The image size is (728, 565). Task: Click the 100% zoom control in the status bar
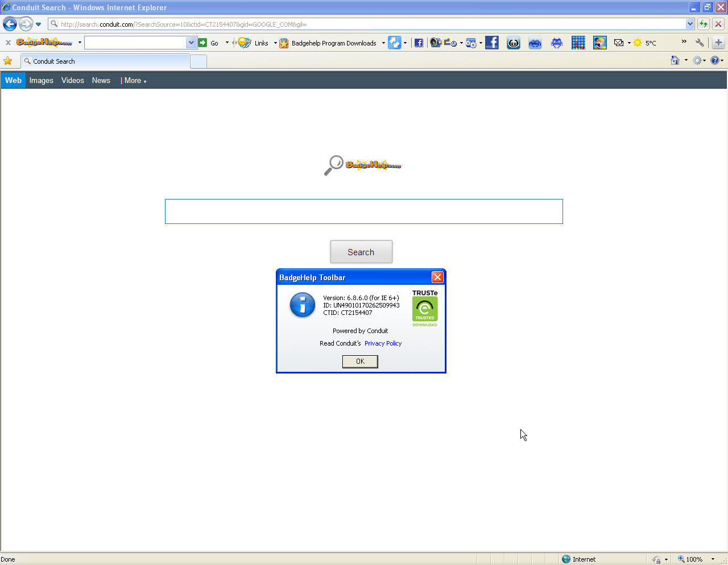tap(695, 559)
